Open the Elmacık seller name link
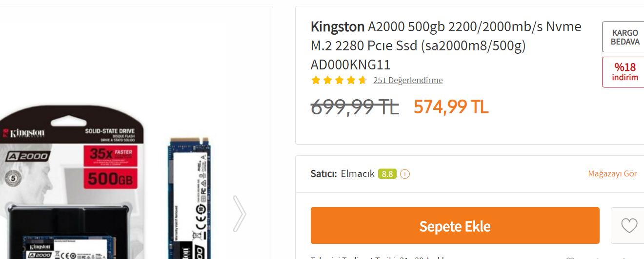644x259 pixels. click(358, 173)
